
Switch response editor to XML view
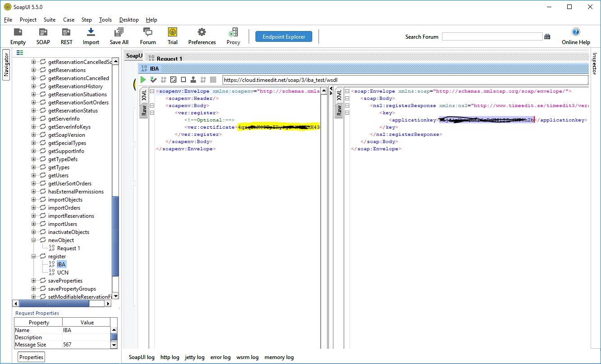339,96
